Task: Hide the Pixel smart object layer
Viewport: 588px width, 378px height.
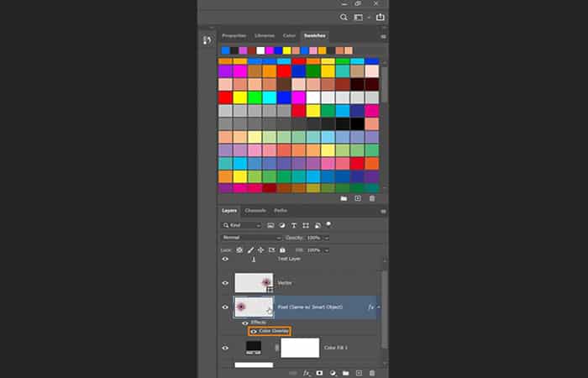Action: [225, 307]
